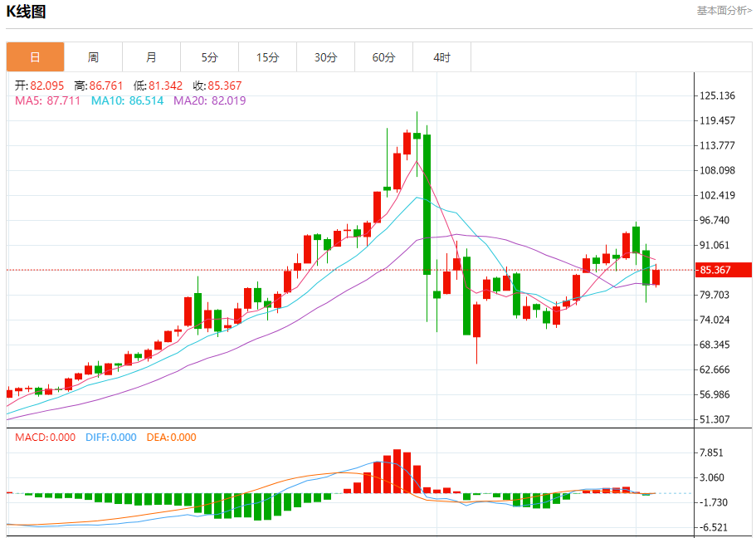Click the K线图 heading
Screen dimensions: 756x538
coord(26,12)
